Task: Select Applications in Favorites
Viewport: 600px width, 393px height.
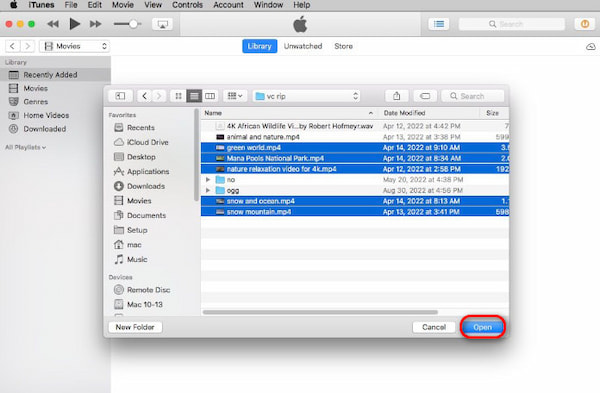Action: (142, 171)
